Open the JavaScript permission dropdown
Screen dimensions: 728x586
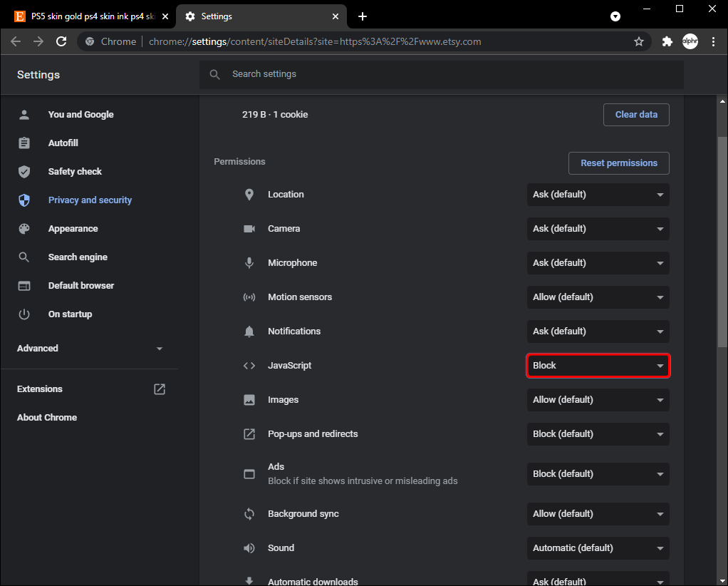pyautogui.click(x=598, y=366)
